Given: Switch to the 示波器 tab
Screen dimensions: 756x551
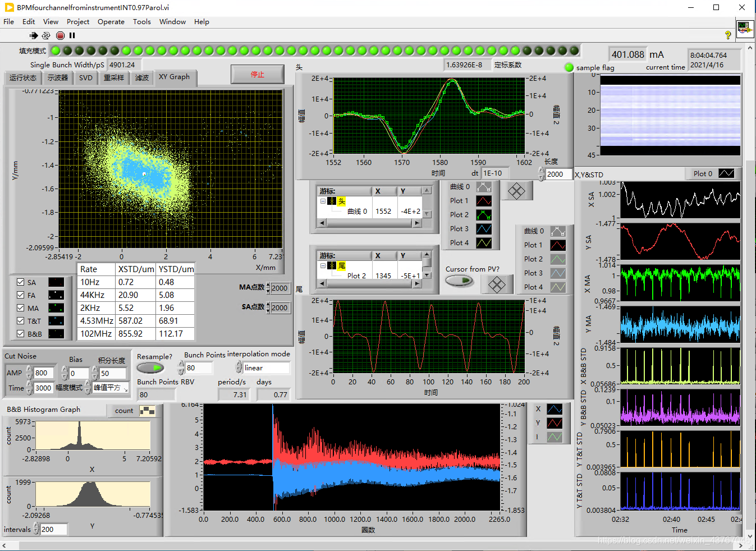Looking at the screenshot, I should tap(58, 78).
